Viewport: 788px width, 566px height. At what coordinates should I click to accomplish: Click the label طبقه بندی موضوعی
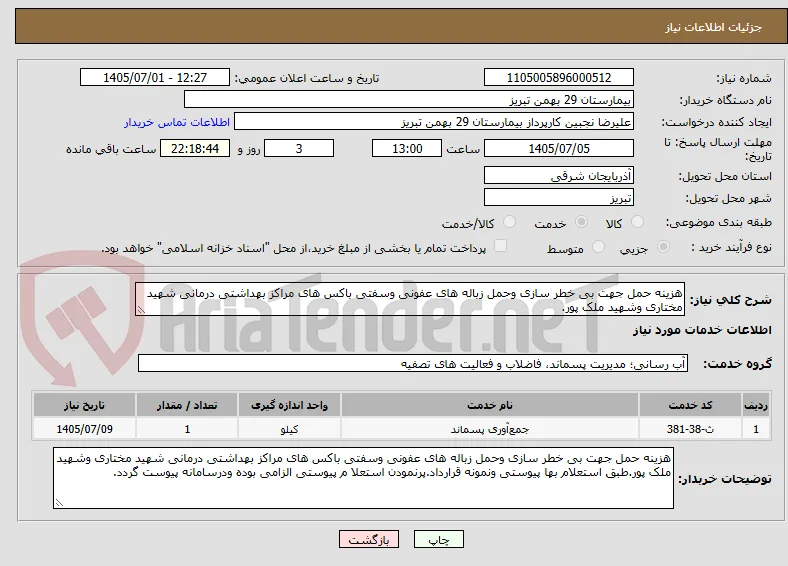click(x=719, y=222)
